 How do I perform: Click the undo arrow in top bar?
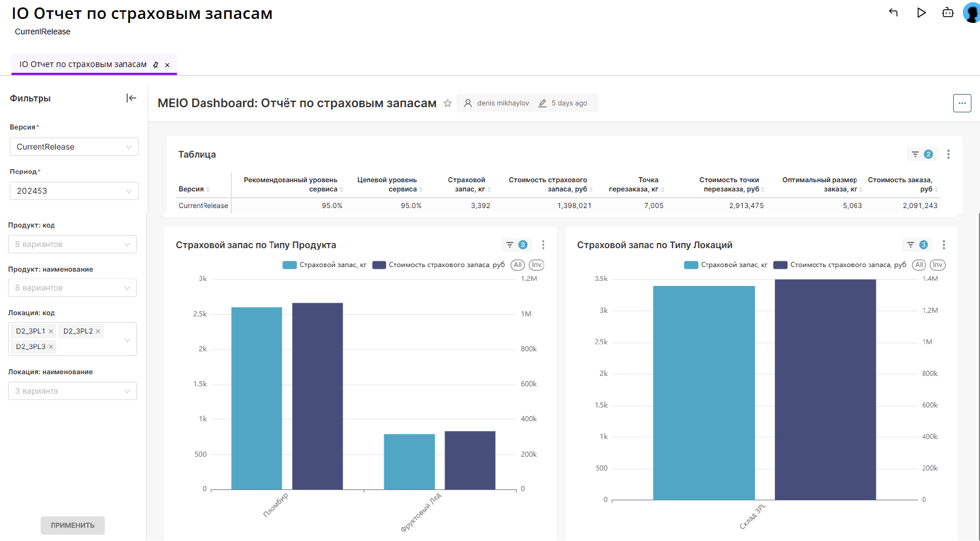click(893, 13)
